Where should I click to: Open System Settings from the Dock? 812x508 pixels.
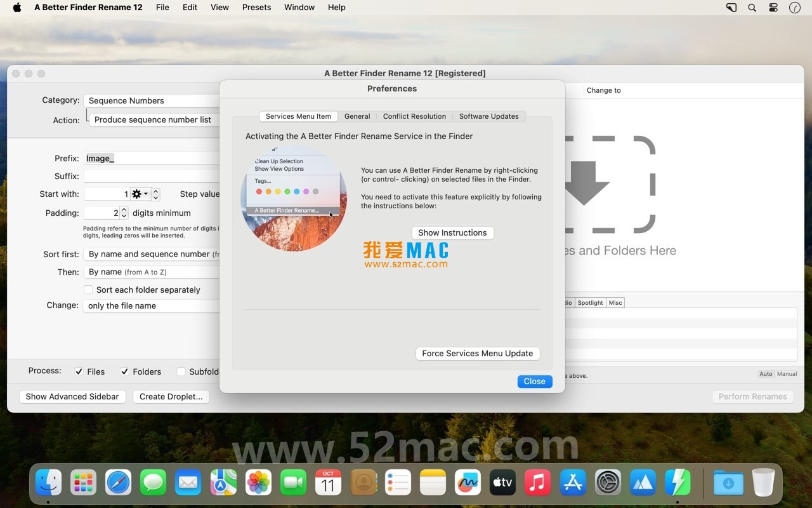[608, 483]
